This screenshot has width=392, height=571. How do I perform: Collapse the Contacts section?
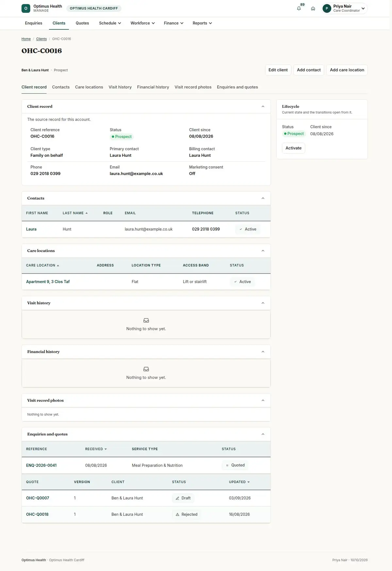263,198
